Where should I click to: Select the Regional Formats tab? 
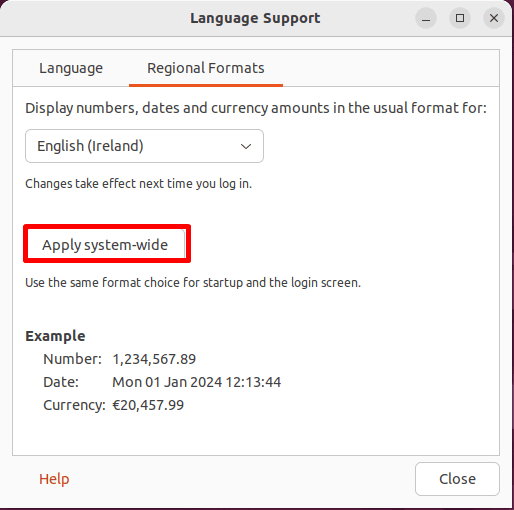click(206, 68)
